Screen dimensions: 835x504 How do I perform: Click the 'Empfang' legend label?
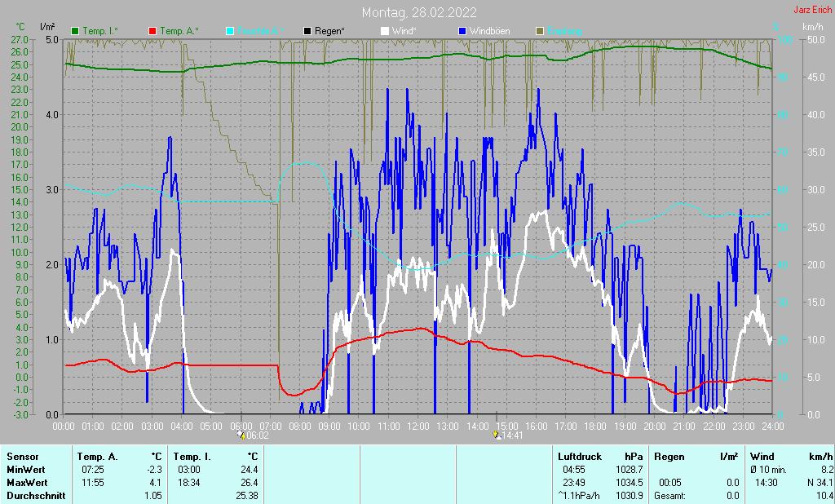tap(564, 31)
